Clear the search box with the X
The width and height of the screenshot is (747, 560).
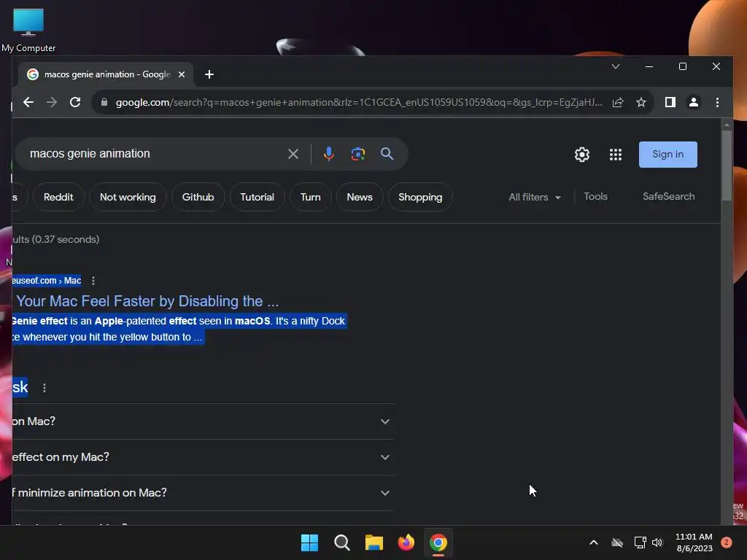point(293,154)
